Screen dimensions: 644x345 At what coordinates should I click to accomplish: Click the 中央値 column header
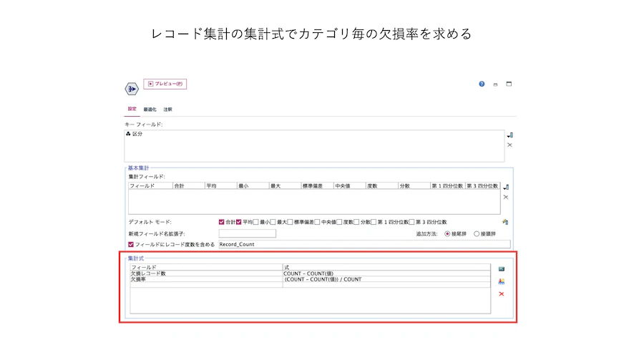(x=349, y=186)
